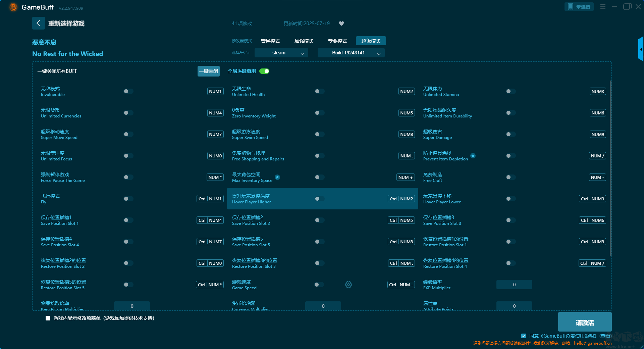Click star badge next to Max Inventory Space
Viewport: 644px width, 349px height.
point(277,177)
